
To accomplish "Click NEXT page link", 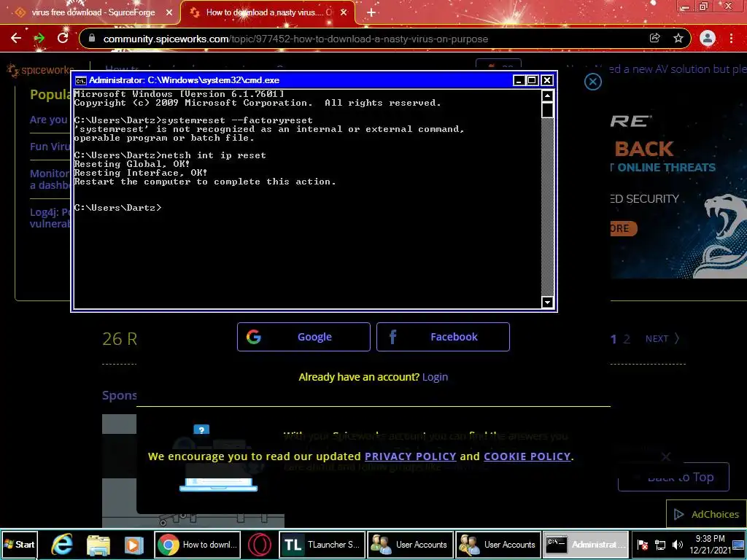I will pyautogui.click(x=662, y=338).
